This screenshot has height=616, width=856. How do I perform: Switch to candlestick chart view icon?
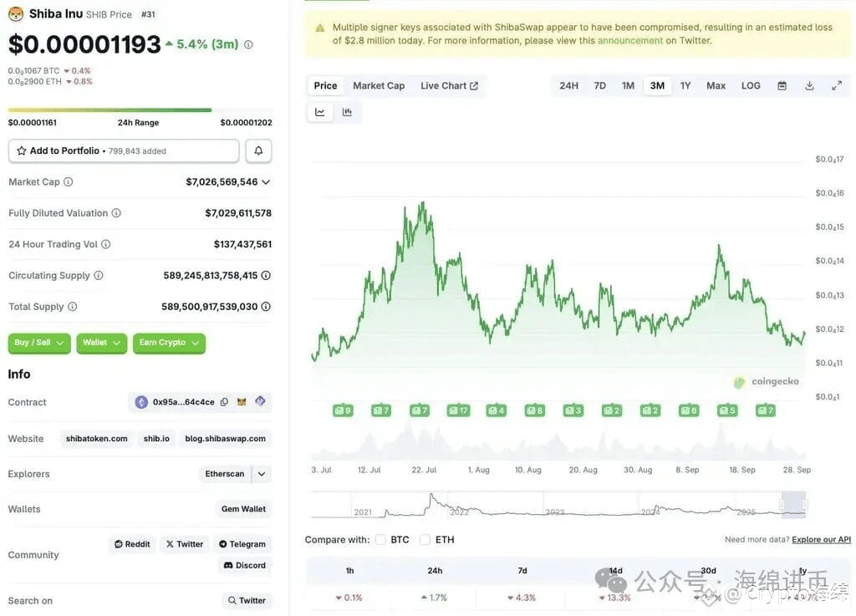[x=347, y=112]
